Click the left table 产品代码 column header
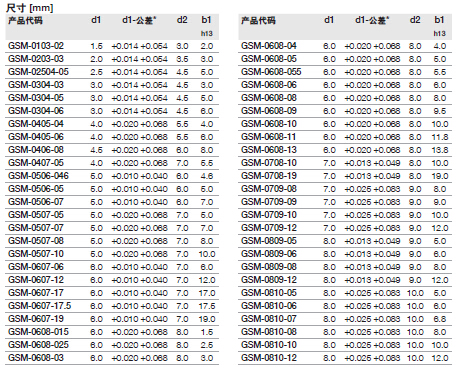The image size is (459, 370). click(x=25, y=20)
